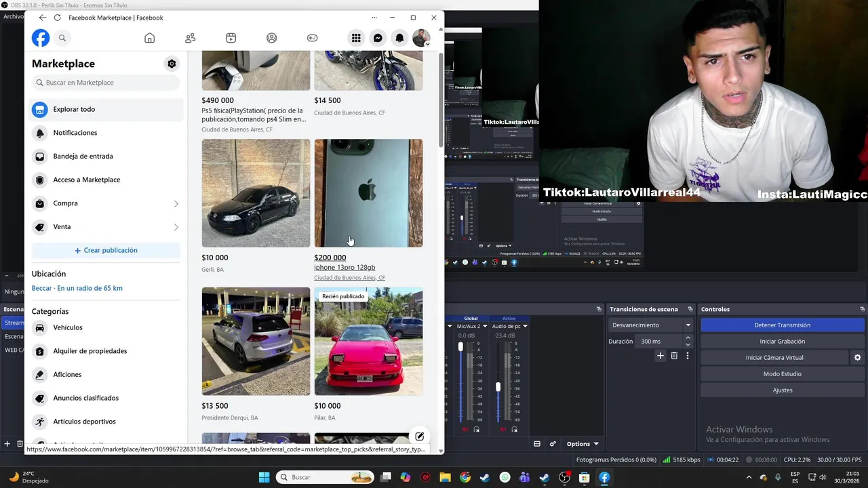The height and width of the screenshot is (488, 868).
Task: Expand the Compra section chevron
Action: [176, 203]
